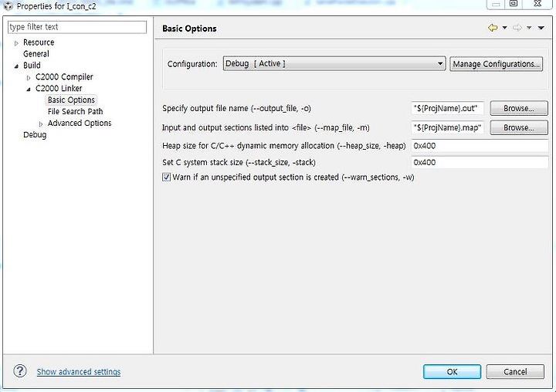Click the Properties window title icon
556x392 pixels.
point(8,6)
